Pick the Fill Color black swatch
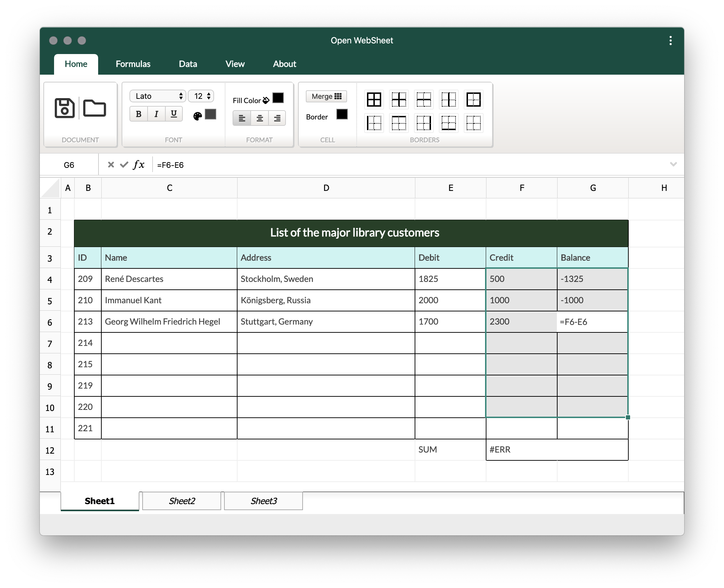This screenshot has width=724, height=588. coord(278,98)
